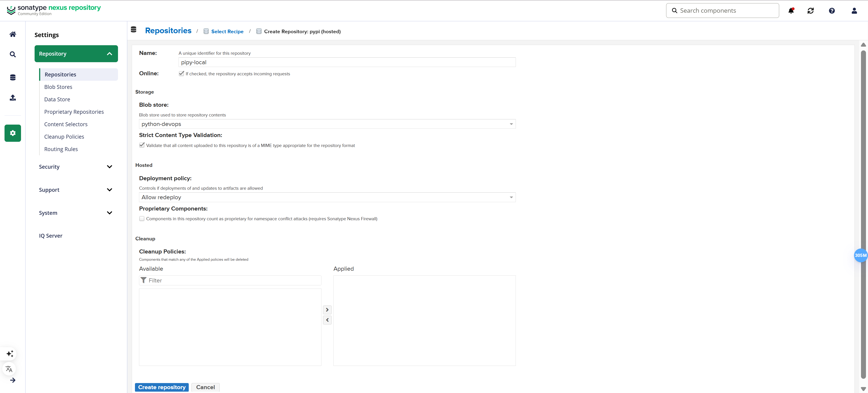The width and height of the screenshot is (868, 393).
Task: Open notifications bell icon
Action: click(791, 11)
